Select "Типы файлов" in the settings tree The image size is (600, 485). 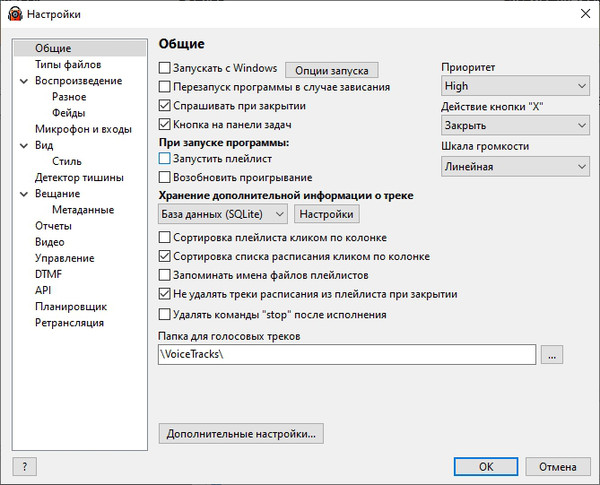tap(63, 65)
